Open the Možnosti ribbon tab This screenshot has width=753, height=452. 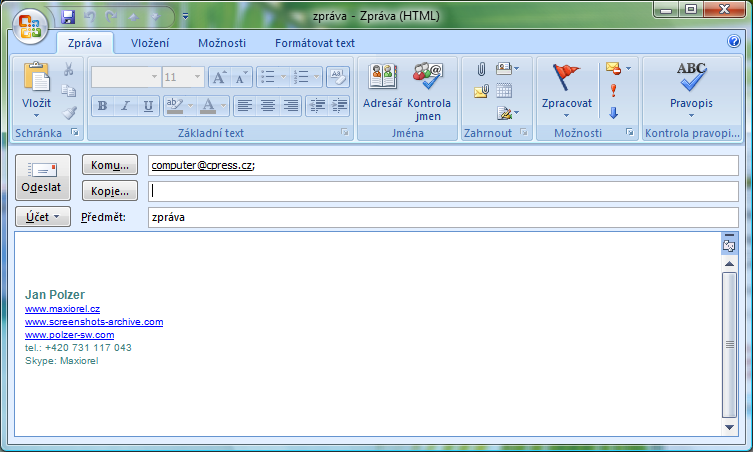tap(222, 43)
